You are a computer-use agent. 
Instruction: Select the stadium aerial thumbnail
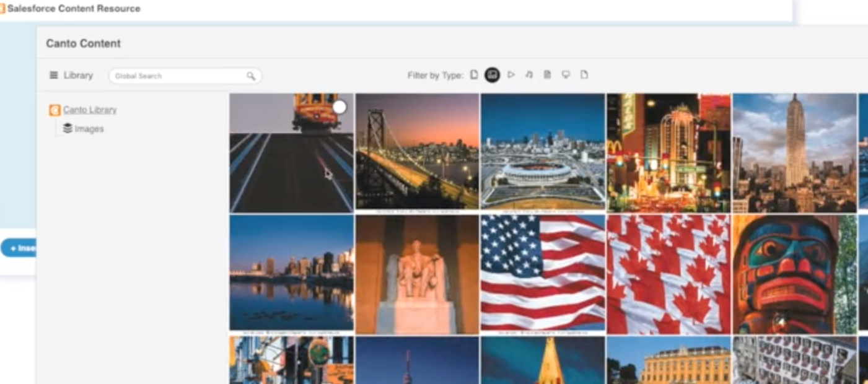click(543, 151)
